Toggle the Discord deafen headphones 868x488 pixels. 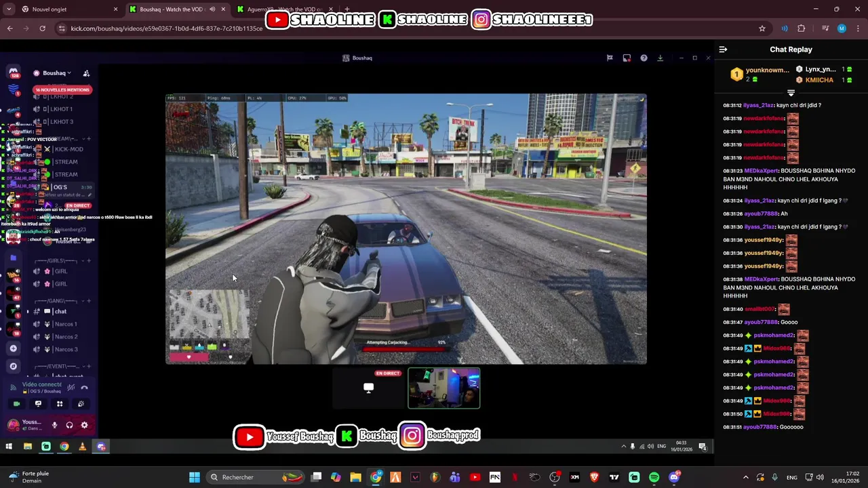(x=69, y=425)
